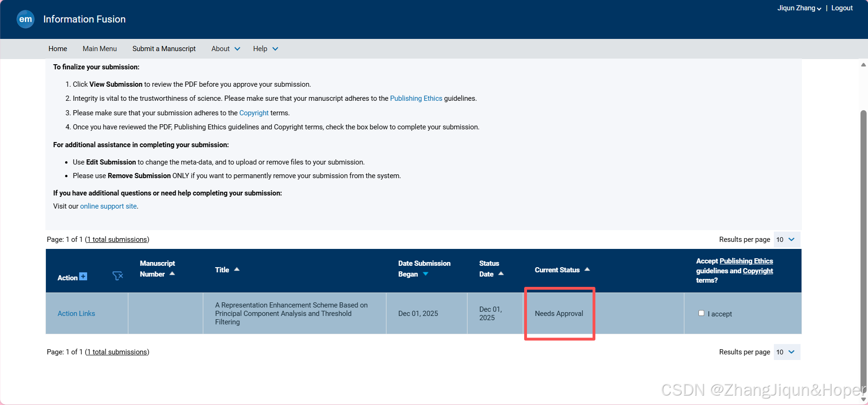Click top '1 total submissions' link
The width and height of the screenshot is (868, 405).
[x=117, y=240]
